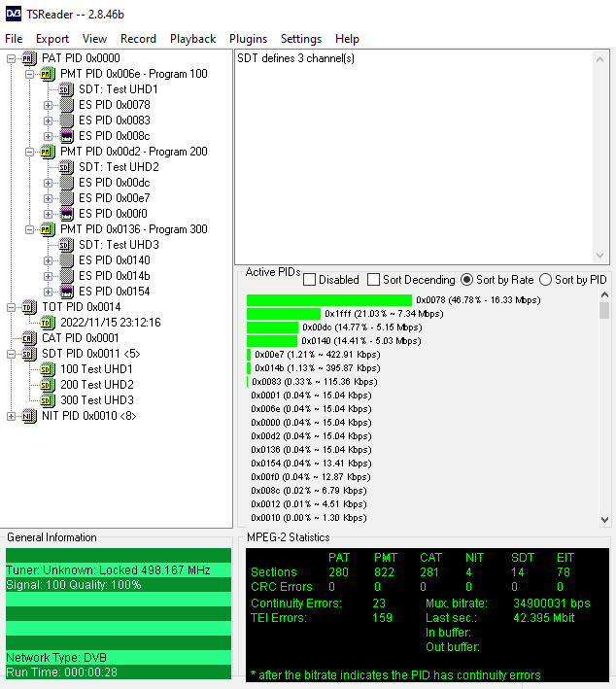The image size is (616, 689).
Task: Collapse the PMT PID 0x0136 Program 300 node
Action: pyautogui.click(x=29, y=229)
